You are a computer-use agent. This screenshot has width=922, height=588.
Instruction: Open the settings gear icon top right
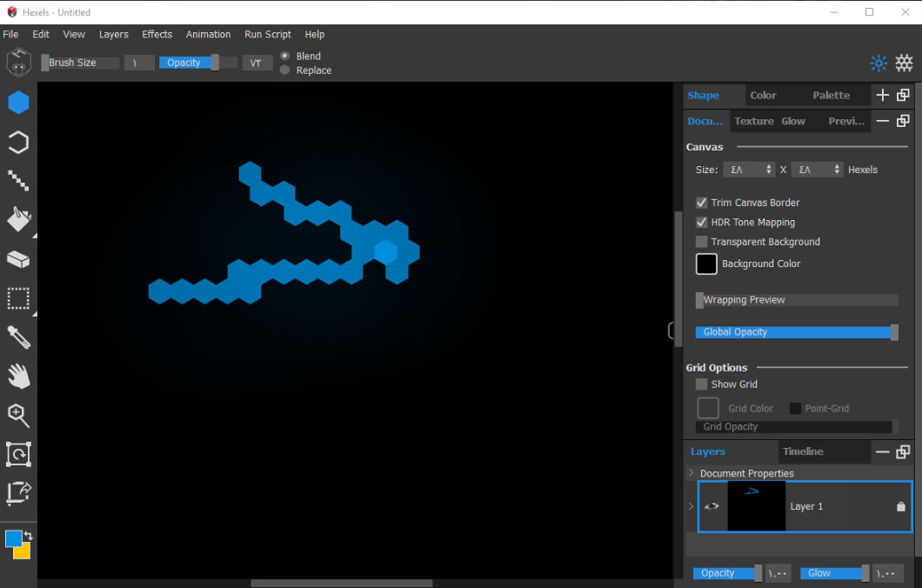(904, 63)
